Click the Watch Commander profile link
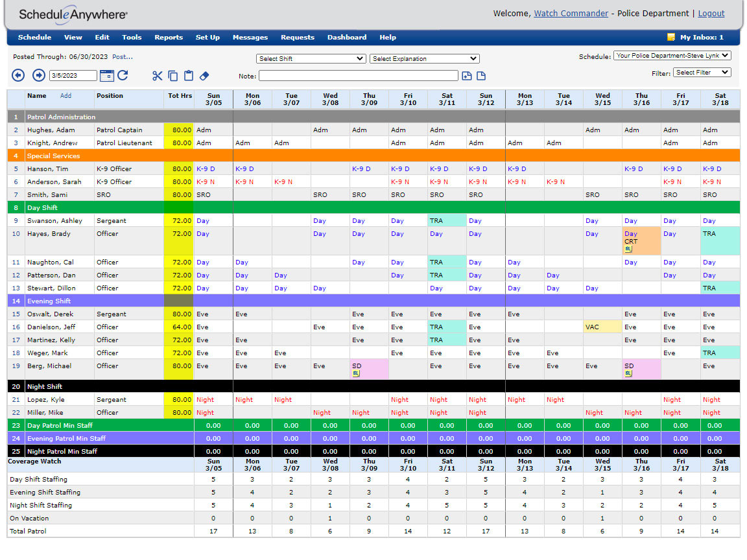Viewport: 747px width, 560px height. 571,14
